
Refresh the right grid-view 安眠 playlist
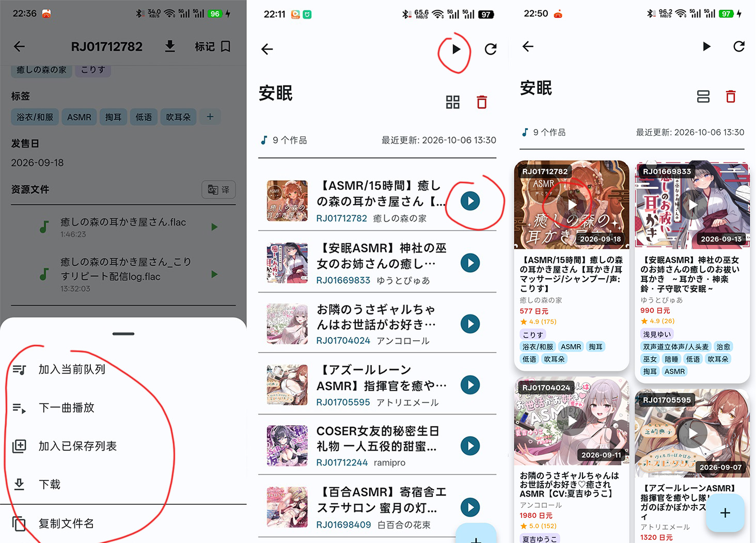click(739, 46)
